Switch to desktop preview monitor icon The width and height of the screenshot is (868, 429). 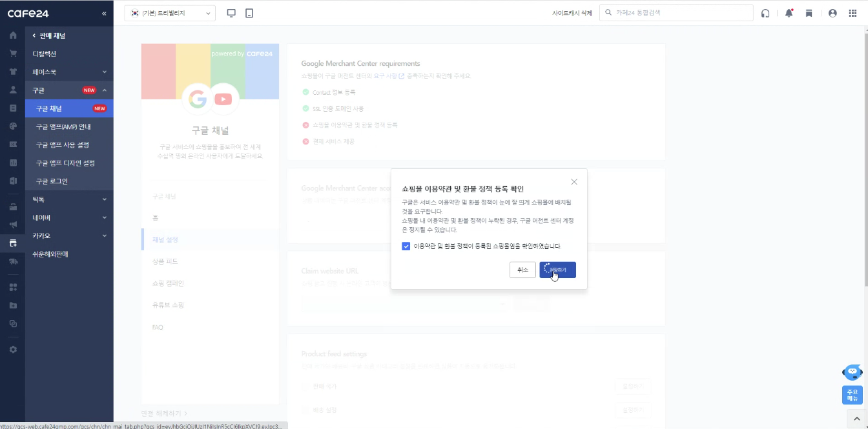[x=232, y=13]
